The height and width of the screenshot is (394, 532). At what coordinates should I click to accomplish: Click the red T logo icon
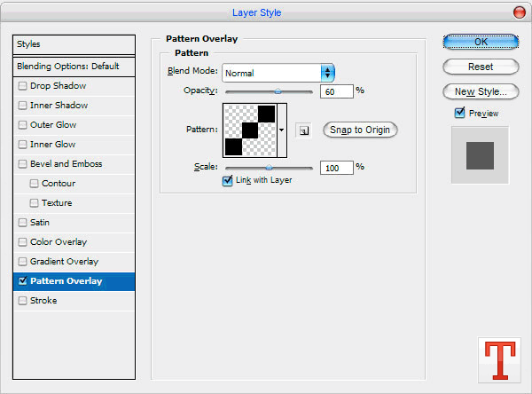pyautogui.click(x=499, y=360)
